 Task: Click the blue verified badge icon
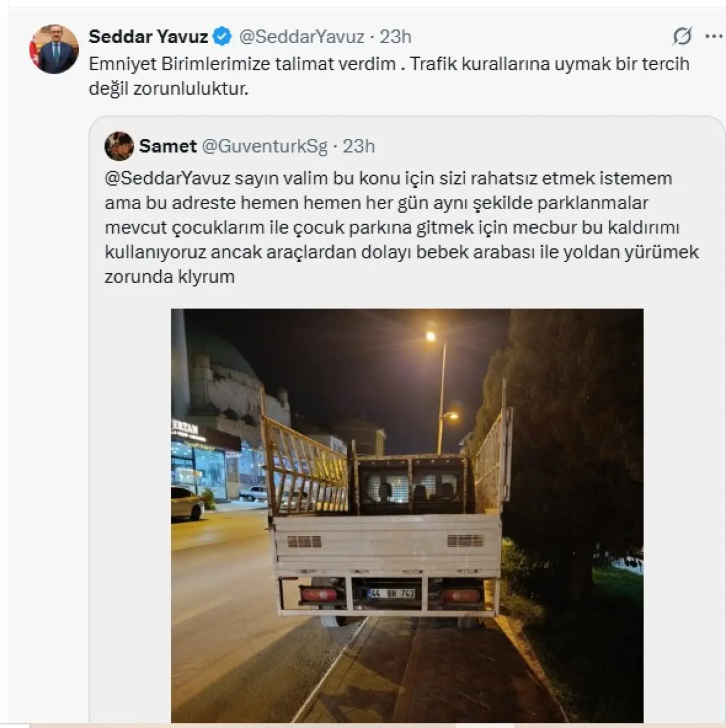click(222, 37)
